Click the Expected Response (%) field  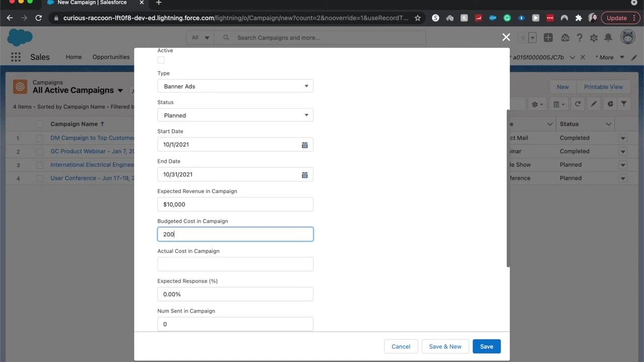pos(235,294)
